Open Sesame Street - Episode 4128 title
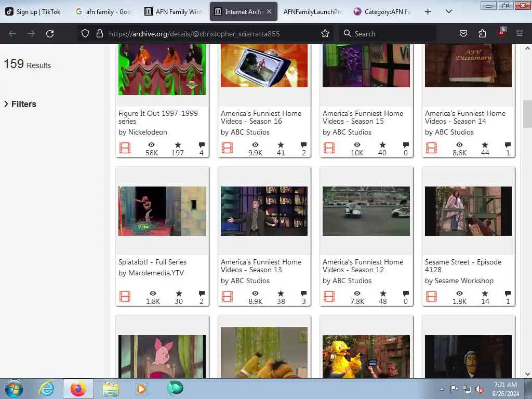Viewport: 532px width, 399px height. point(463,265)
